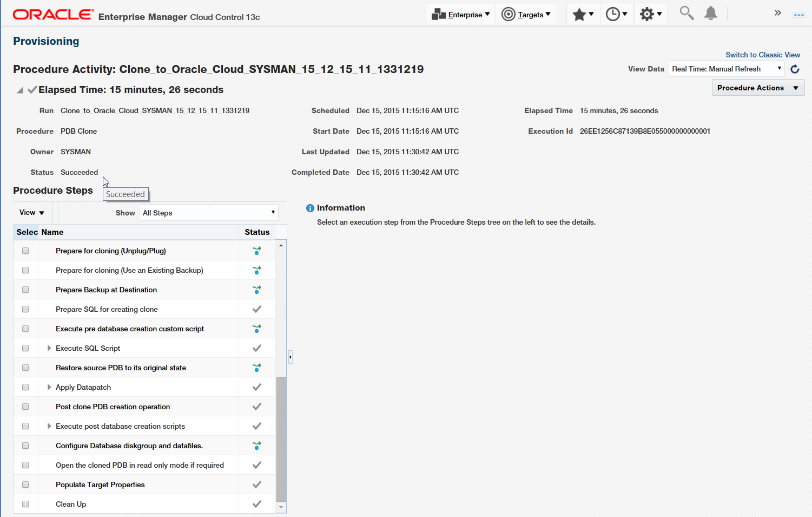Open the Setup gear menu
This screenshot has width=812, height=517.
click(x=651, y=14)
